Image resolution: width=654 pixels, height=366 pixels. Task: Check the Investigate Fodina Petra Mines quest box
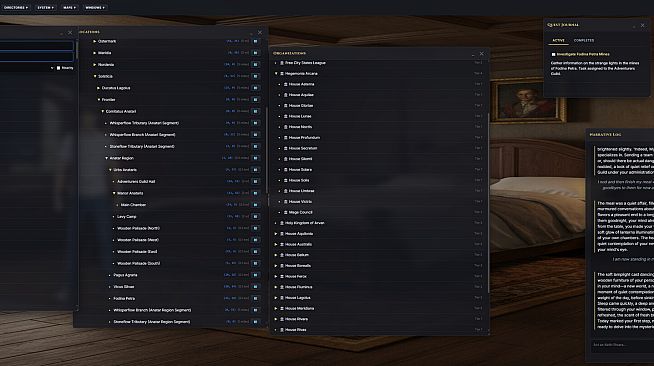553,54
